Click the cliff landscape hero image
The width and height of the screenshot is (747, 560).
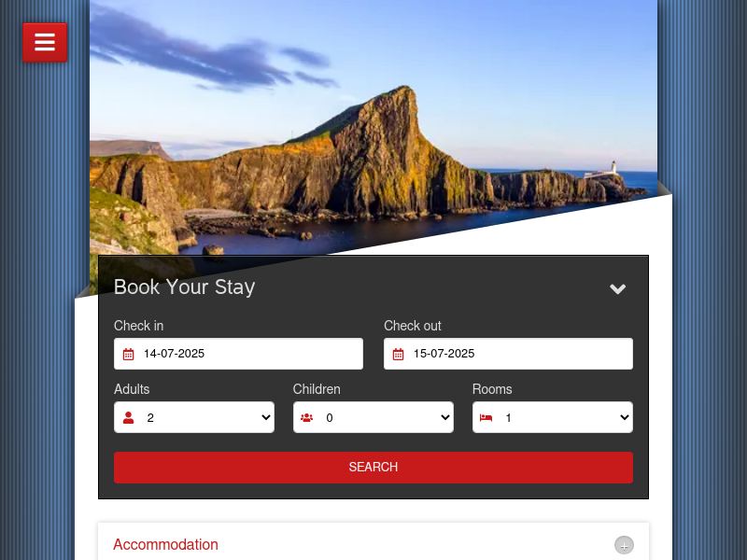tap(373, 129)
